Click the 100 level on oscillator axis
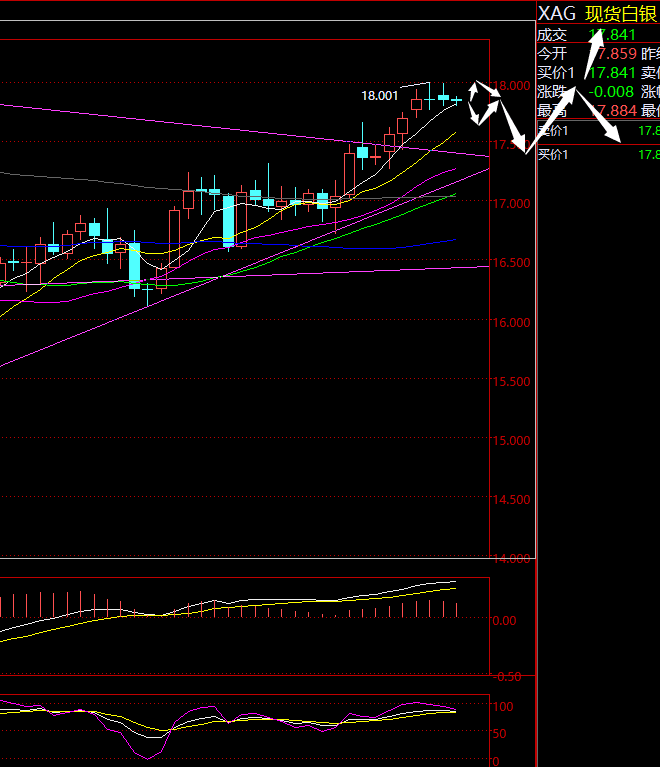 [503, 706]
